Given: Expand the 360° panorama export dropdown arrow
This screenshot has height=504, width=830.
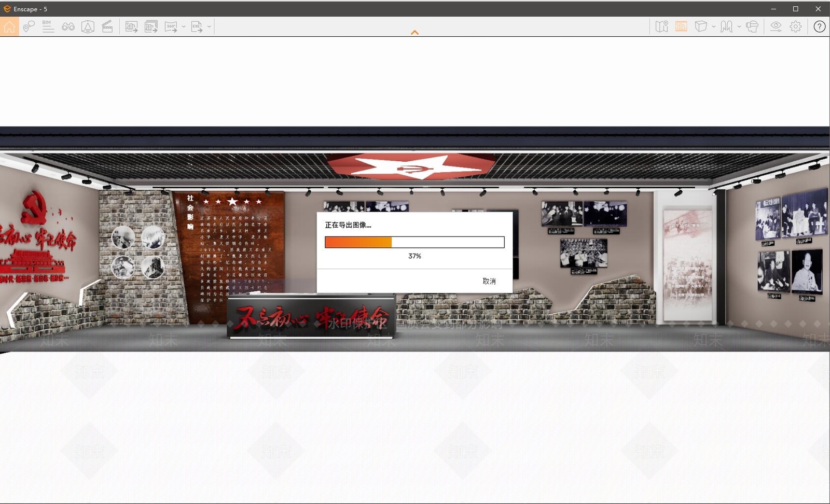Looking at the screenshot, I should point(184,26).
